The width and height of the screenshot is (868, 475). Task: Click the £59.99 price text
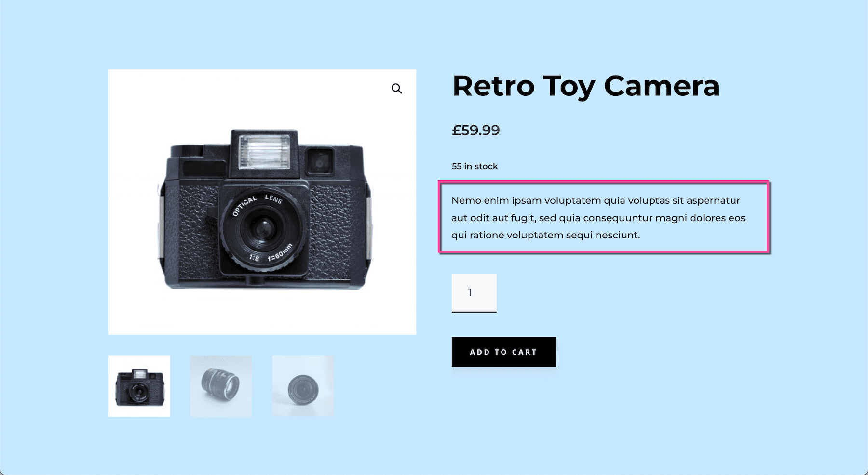pyautogui.click(x=475, y=130)
